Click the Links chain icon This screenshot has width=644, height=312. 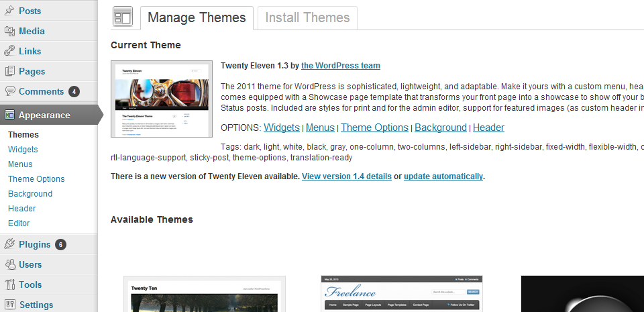point(9,51)
